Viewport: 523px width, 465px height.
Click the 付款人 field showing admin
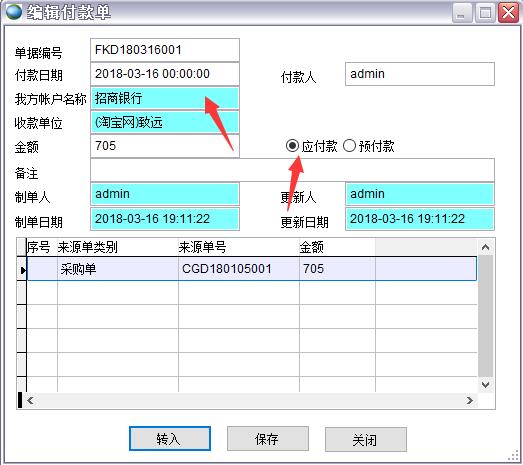[x=420, y=74]
